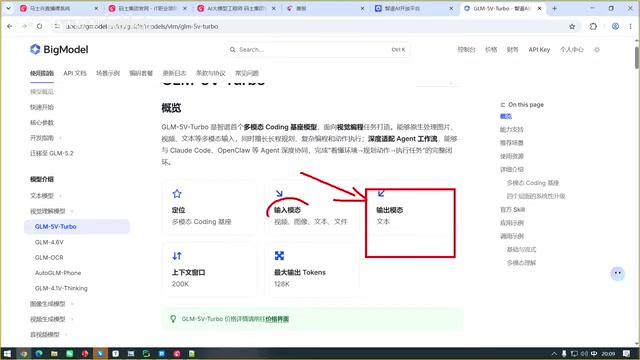Screen dimensions: 640x360
Task: Click the microphone icon in the system tray
Action: point(564,353)
